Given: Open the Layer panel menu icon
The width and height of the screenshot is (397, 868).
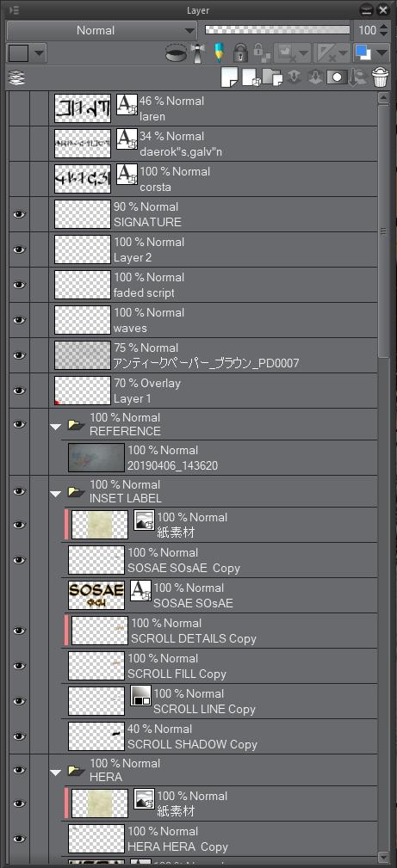Looking at the screenshot, I should pyautogui.click(x=15, y=10).
